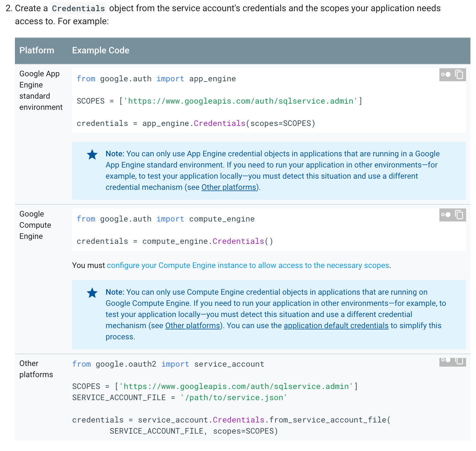476x451 pixels.
Task: Click the '/path/to/service.json' string
Action: click(234, 398)
